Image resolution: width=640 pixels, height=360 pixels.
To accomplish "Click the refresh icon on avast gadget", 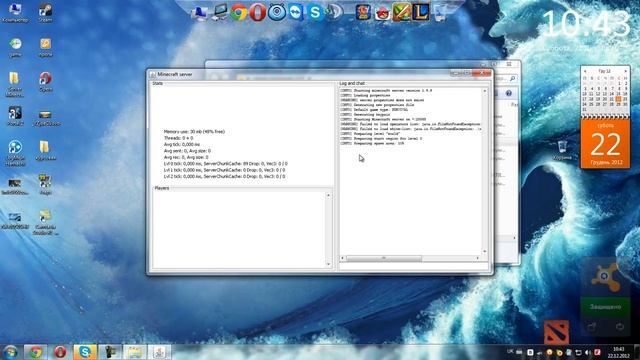I will 620,327.
